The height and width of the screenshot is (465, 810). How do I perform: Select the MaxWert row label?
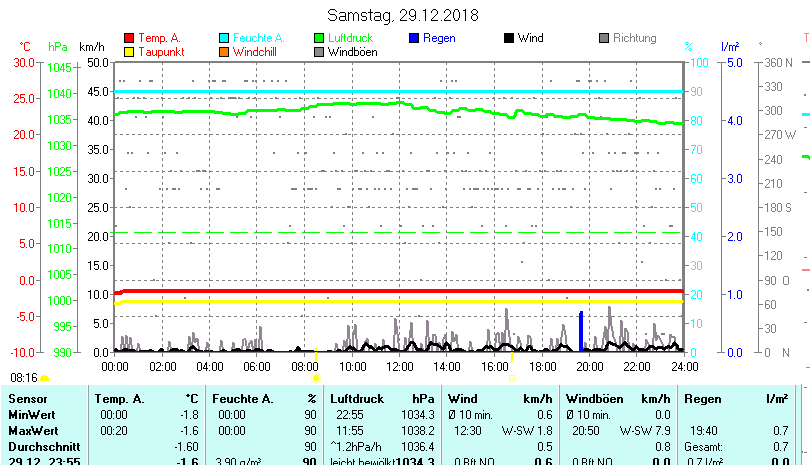click(30, 430)
